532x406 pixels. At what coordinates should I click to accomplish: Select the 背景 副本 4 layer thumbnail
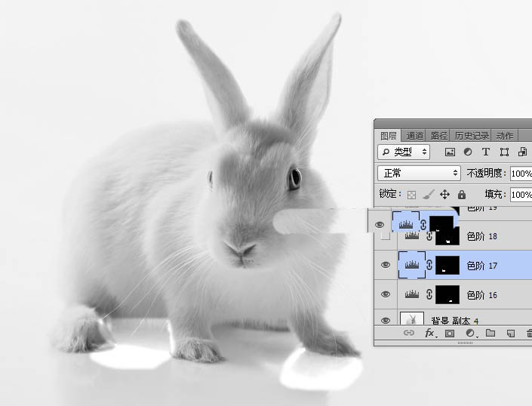pos(412,318)
